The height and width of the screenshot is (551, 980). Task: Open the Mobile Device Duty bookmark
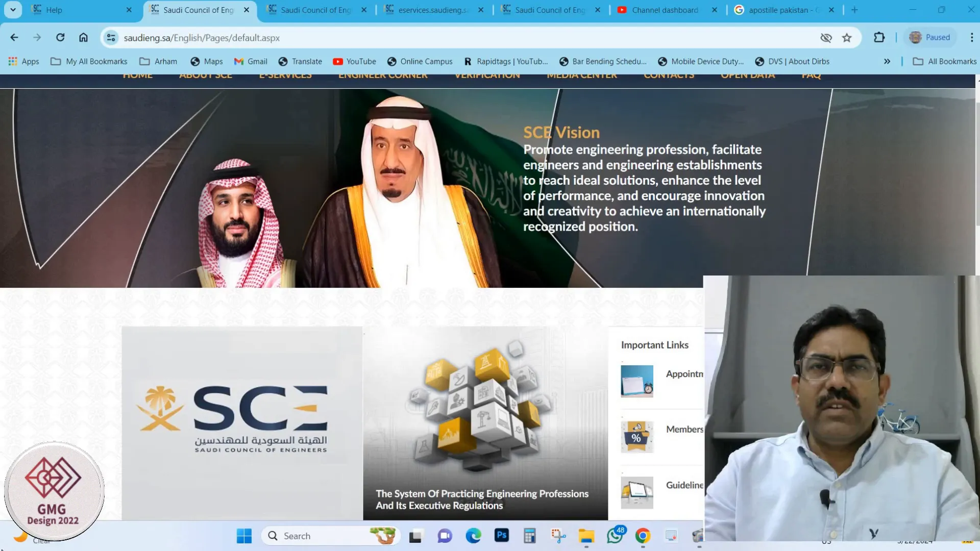(700, 61)
